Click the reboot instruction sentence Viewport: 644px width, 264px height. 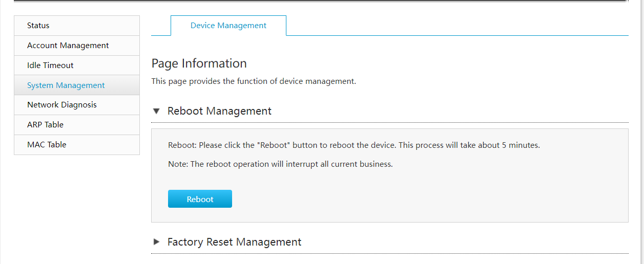(x=354, y=145)
